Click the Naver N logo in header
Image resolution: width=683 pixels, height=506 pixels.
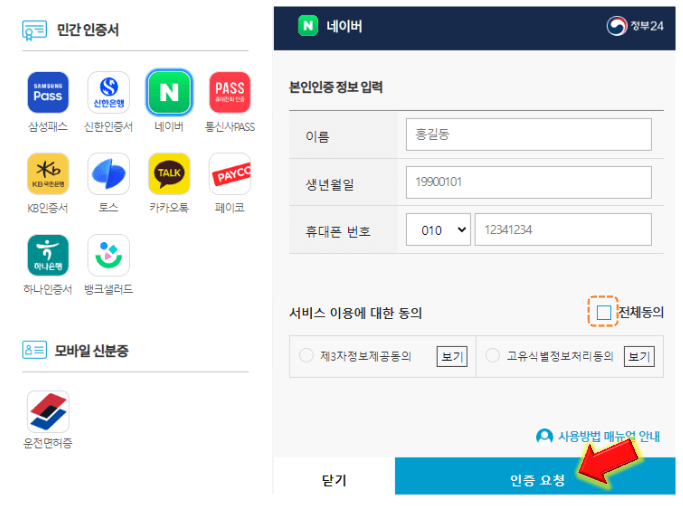tap(308, 26)
